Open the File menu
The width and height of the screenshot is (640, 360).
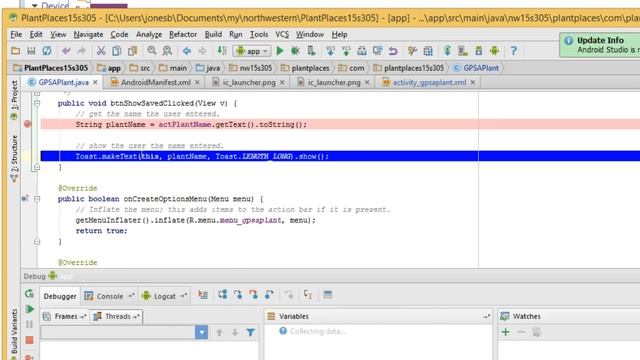click(x=16, y=35)
